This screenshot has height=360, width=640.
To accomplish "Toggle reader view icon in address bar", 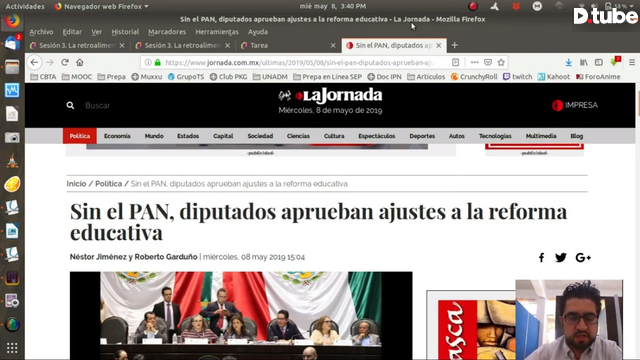I will [456, 62].
